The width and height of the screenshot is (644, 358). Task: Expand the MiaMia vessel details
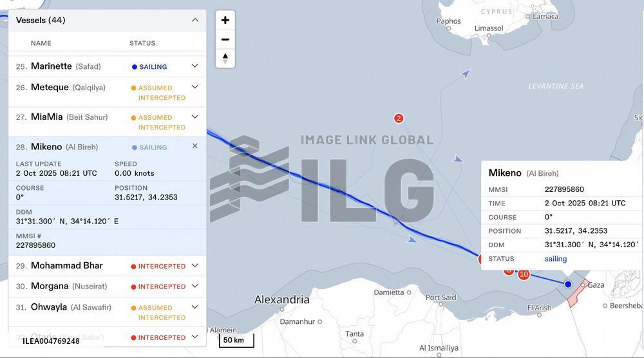point(195,117)
